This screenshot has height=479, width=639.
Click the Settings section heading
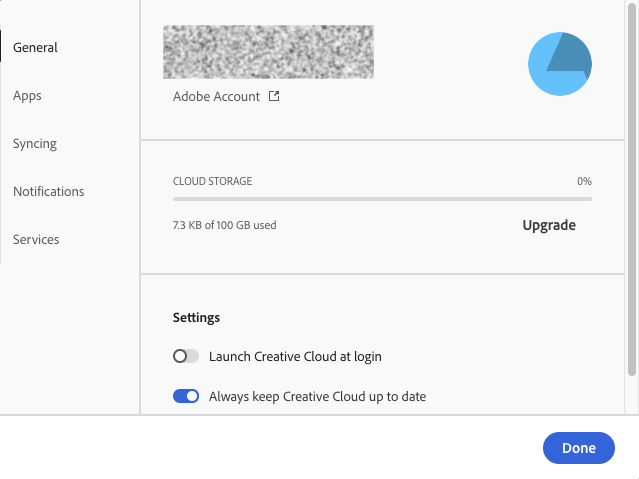pos(196,318)
